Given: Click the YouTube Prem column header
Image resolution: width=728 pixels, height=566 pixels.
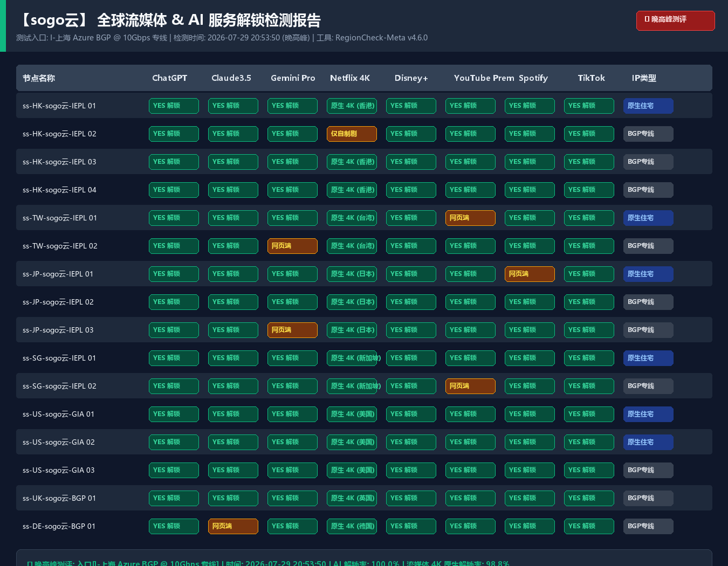Looking at the screenshot, I should click(484, 78).
